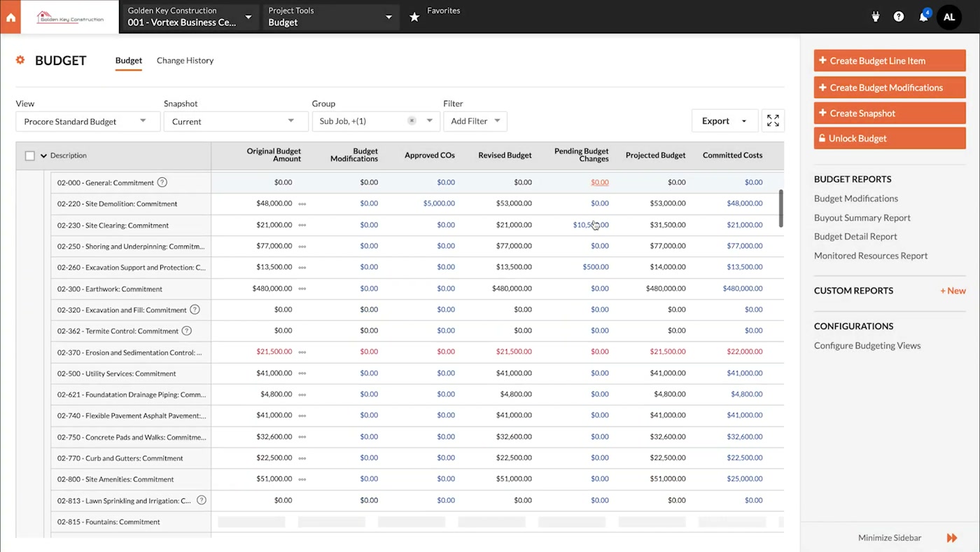980x552 pixels.
Task: Open the $22,000.00 Committed Costs link
Action: 745,352
